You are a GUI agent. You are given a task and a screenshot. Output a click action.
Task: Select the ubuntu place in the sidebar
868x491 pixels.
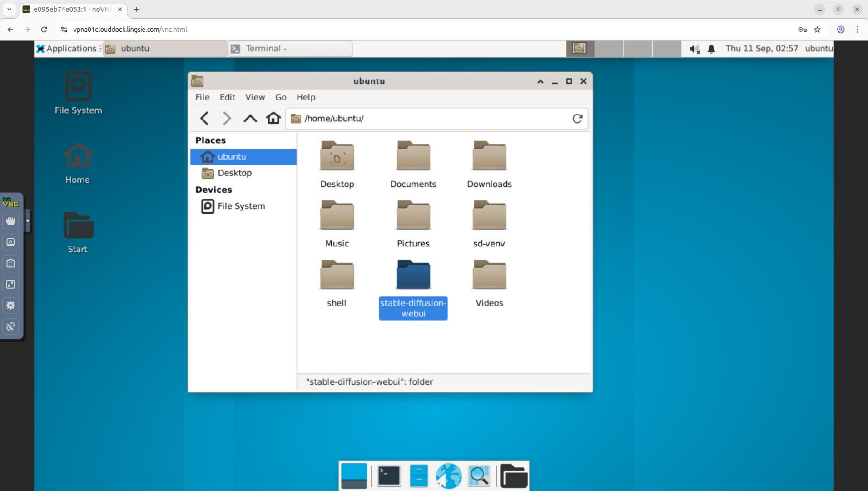pyautogui.click(x=232, y=156)
